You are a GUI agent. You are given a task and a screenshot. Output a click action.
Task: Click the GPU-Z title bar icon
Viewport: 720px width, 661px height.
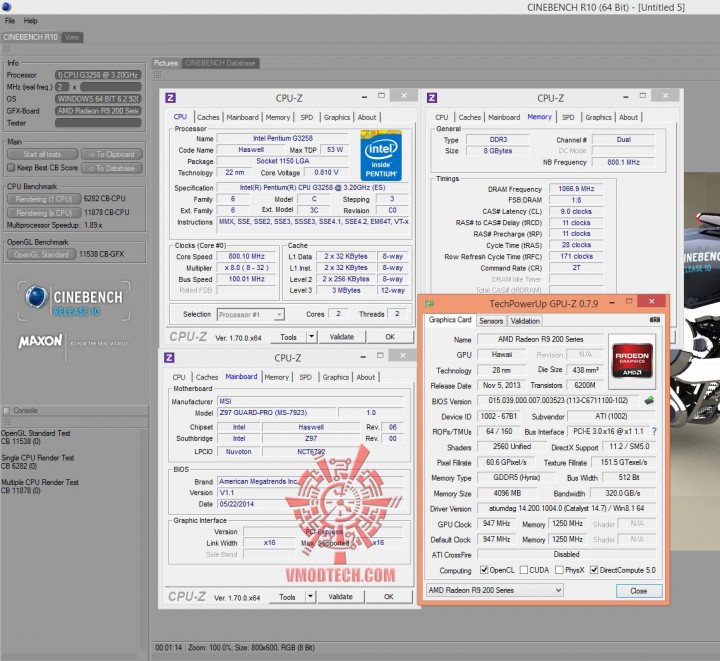[430, 303]
